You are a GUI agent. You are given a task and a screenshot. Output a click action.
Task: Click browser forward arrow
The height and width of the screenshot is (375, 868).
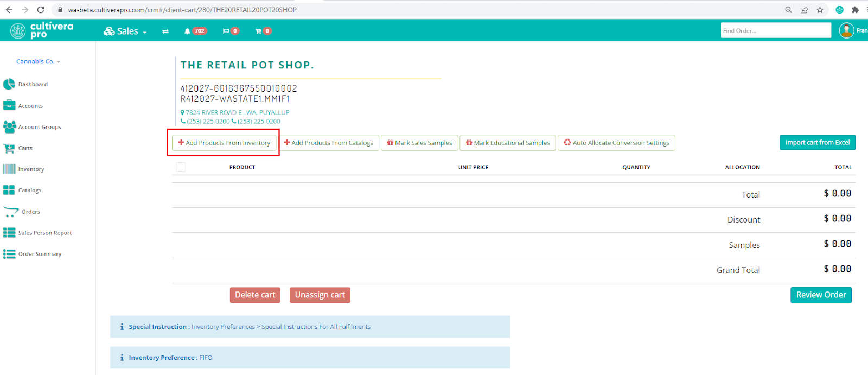[x=25, y=10]
